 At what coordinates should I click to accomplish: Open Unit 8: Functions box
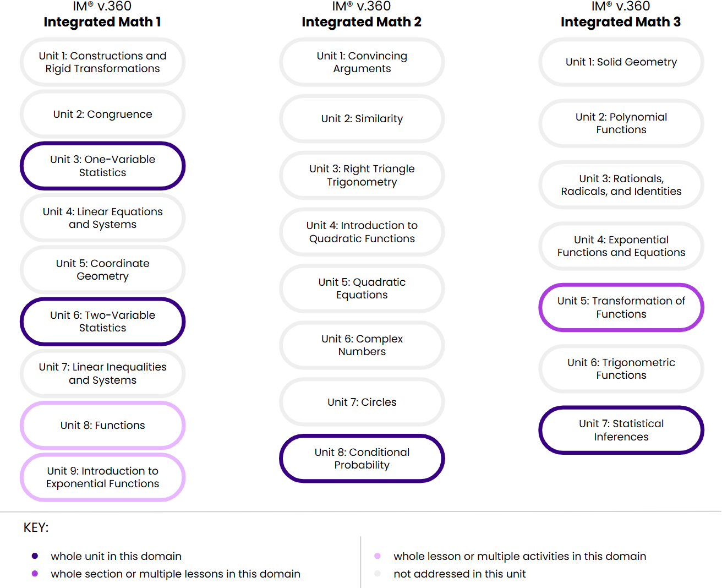(103, 425)
